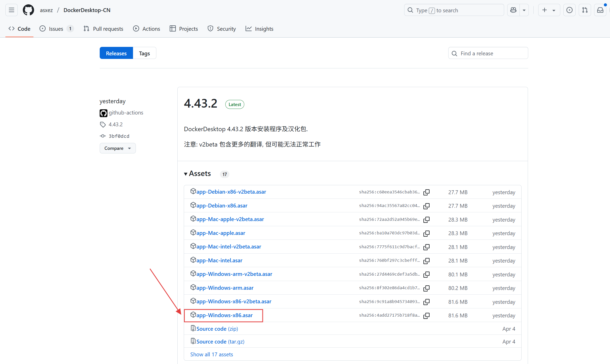The image size is (610, 364).
Task: Switch to the Tags tab
Action: click(144, 53)
